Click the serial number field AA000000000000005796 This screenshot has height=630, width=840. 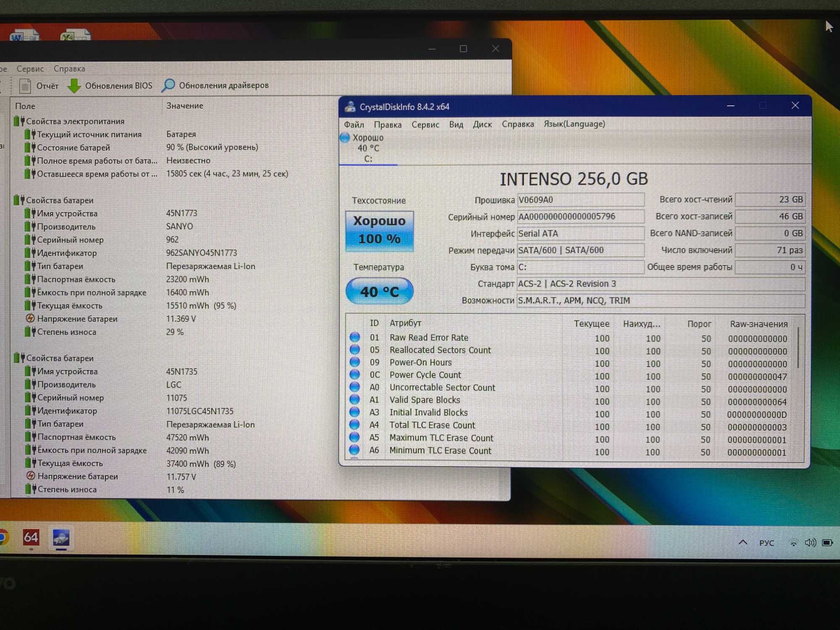(580, 217)
